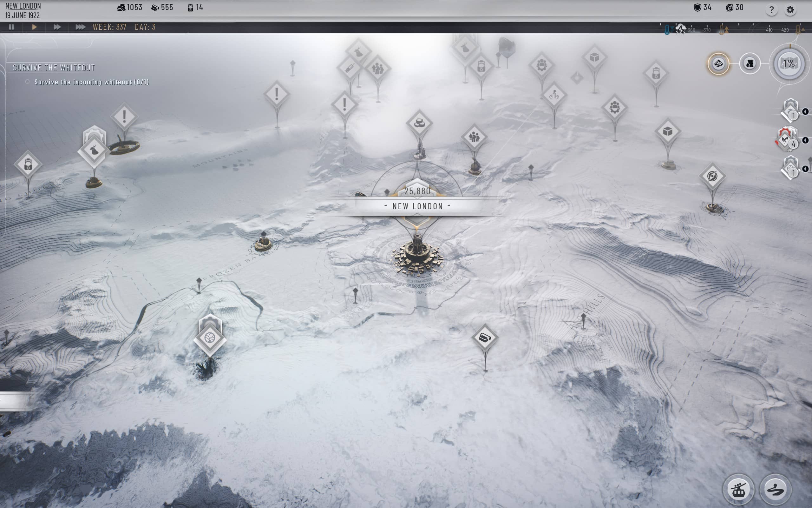Select the deer marker above the syringe marker
Image resolution: width=812 pixels, height=508 pixels.
[x=358, y=51]
